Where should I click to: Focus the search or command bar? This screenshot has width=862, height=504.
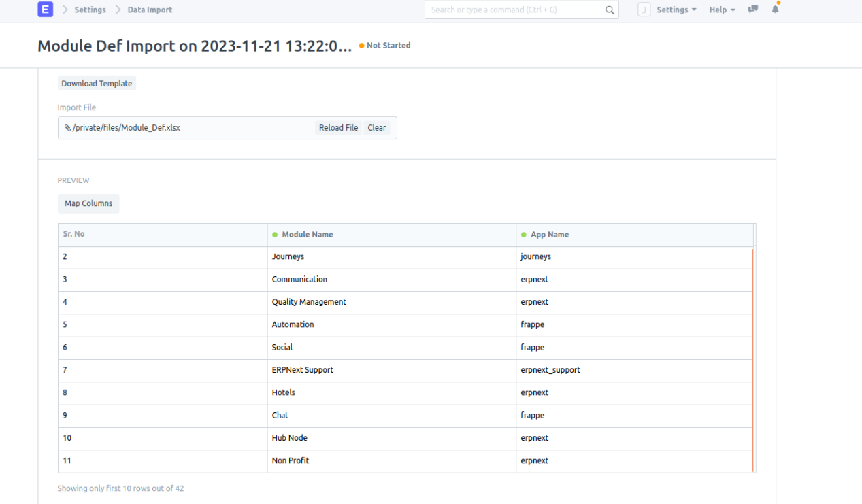(x=522, y=10)
